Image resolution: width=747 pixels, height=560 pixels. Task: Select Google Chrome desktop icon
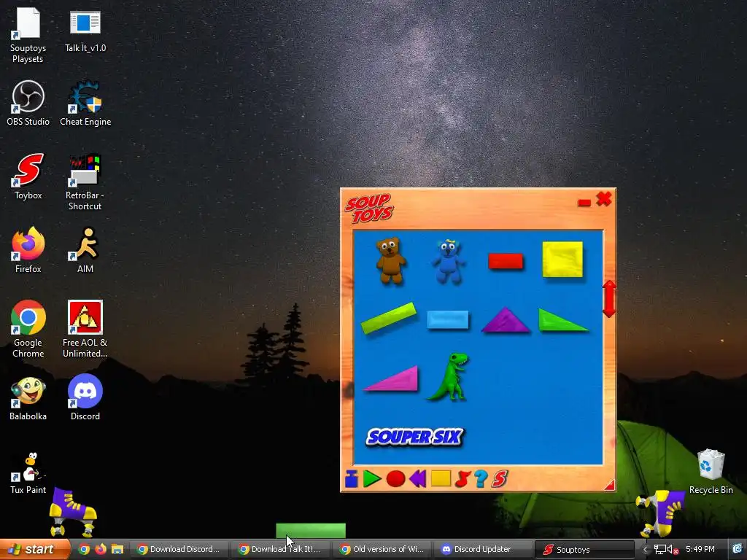tap(28, 329)
